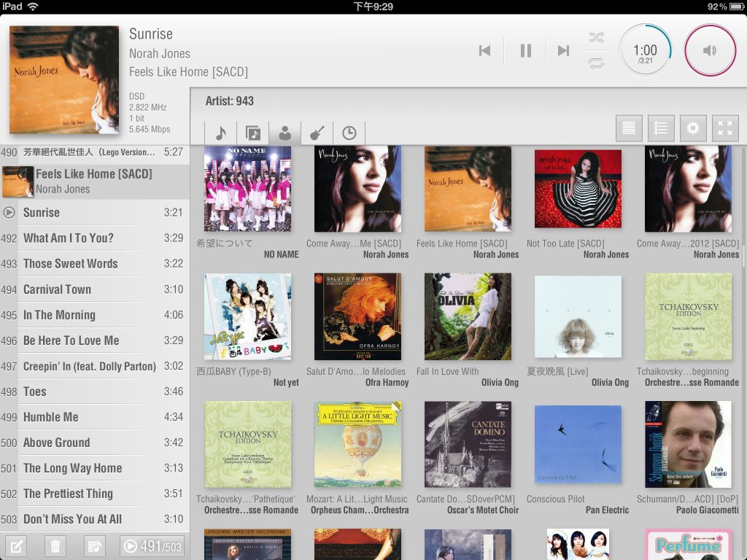Click the 1:00 playback progress dial
747x560 pixels.
pyautogui.click(x=645, y=50)
